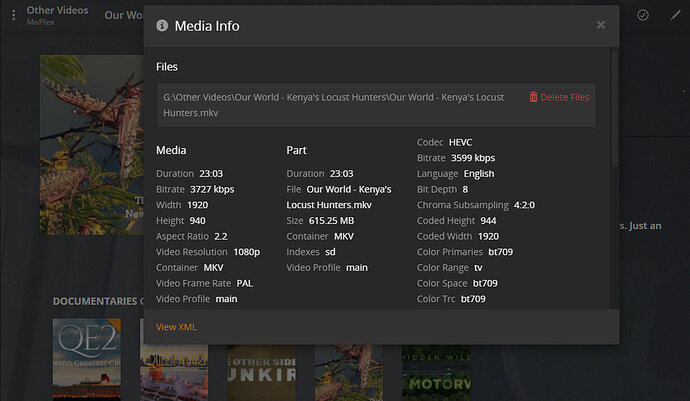Mark as watched with the checkmark circle icon
This screenshot has height=401, width=690.
(x=642, y=15)
